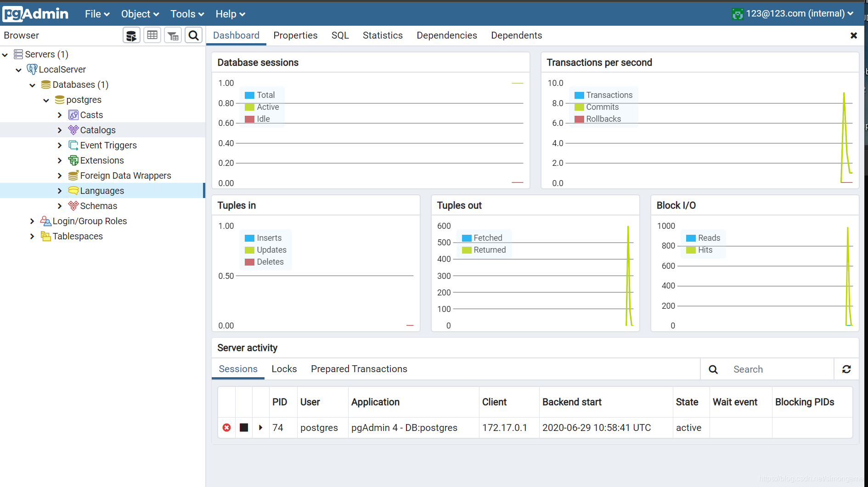The image size is (868, 487).
Task: Expand the Casts node
Action: (x=60, y=115)
